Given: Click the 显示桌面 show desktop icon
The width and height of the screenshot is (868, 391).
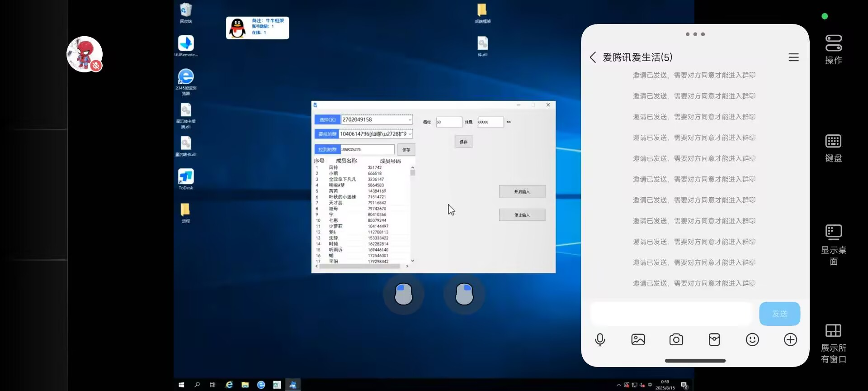Looking at the screenshot, I should click(x=833, y=244).
